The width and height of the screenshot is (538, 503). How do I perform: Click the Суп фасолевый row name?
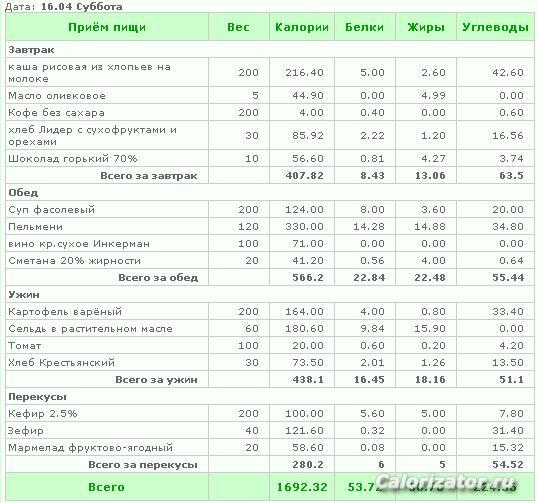(x=51, y=209)
